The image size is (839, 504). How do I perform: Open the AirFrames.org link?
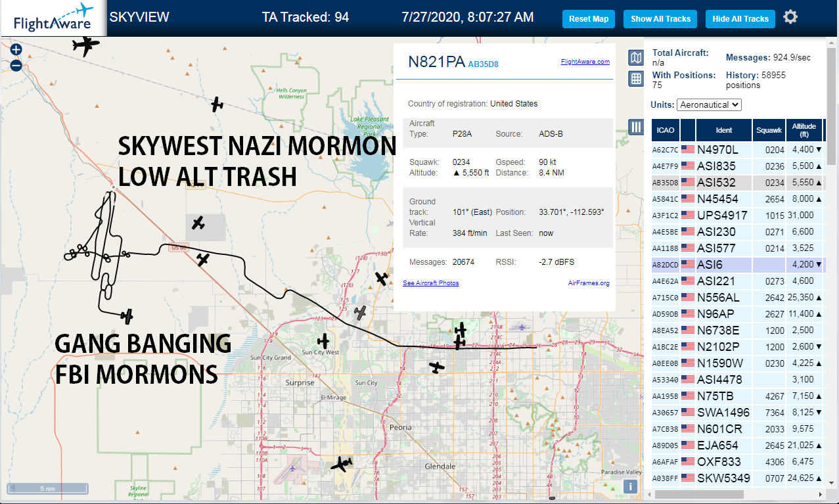pos(589,283)
